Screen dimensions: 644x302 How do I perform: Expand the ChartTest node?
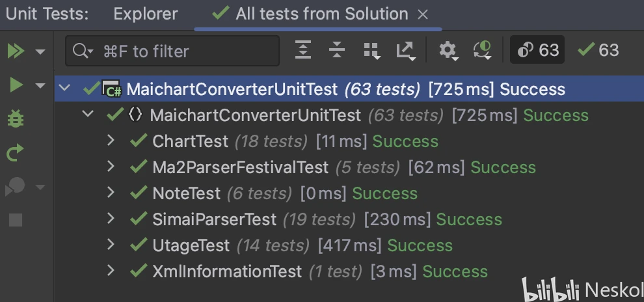(x=111, y=141)
